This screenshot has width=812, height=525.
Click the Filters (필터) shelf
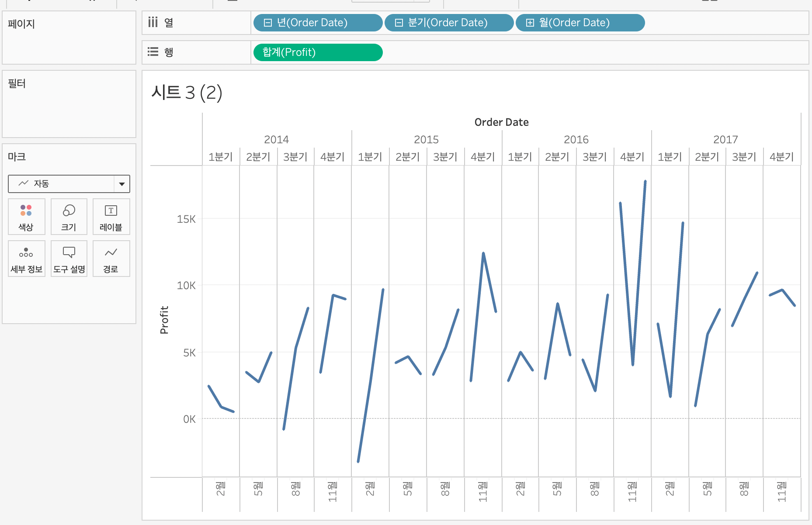tap(69, 104)
